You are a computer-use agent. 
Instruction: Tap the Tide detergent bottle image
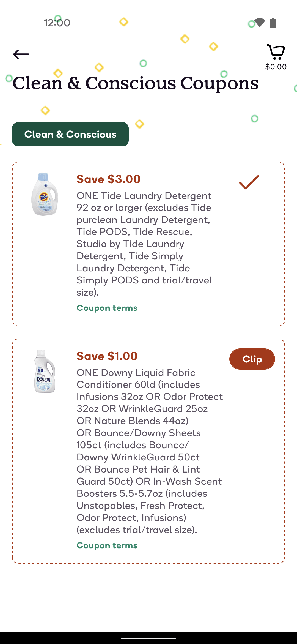(x=45, y=194)
